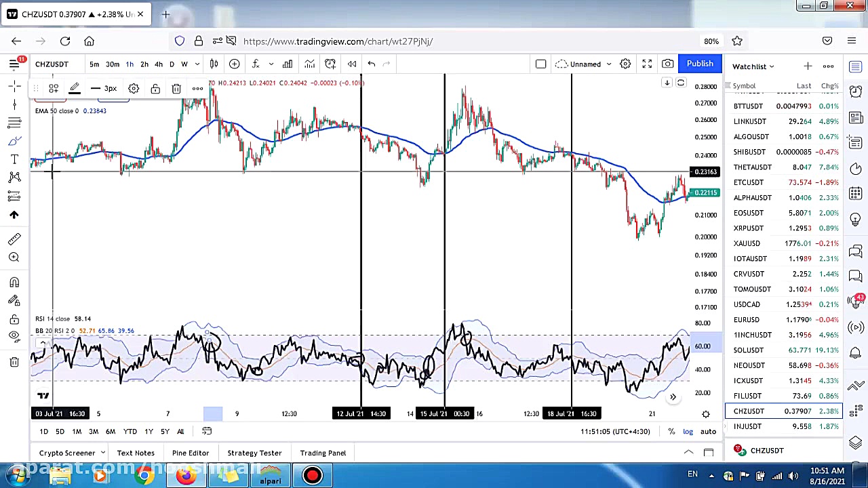Expand the more time intervals dropdown

point(197,64)
